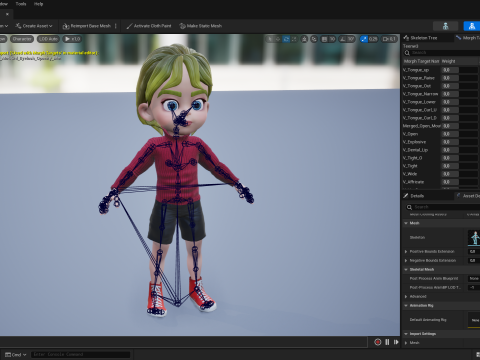Screen dimensions: 480x360
Task: Click the brush icon beside Activate Cloth Paint
Action: [129, 26]
